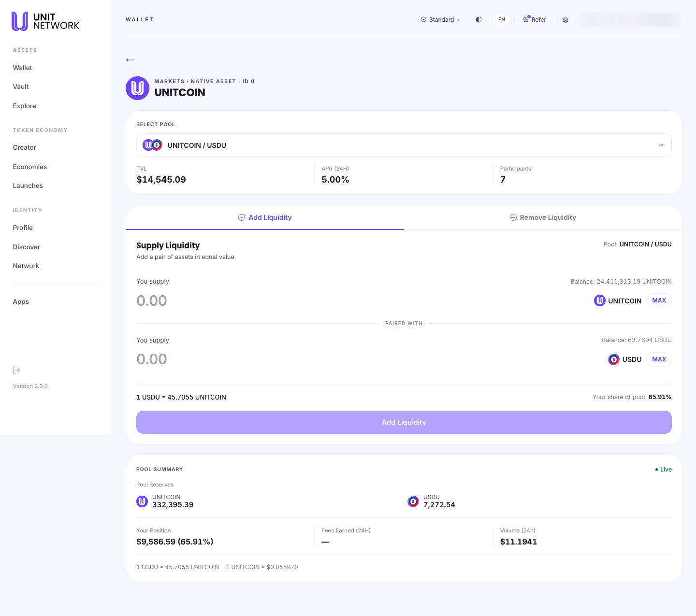Click the large UNITCOIN header logo
Image resolution: width=696 pixels, height=616 pixels.
(x=137, y=88)
